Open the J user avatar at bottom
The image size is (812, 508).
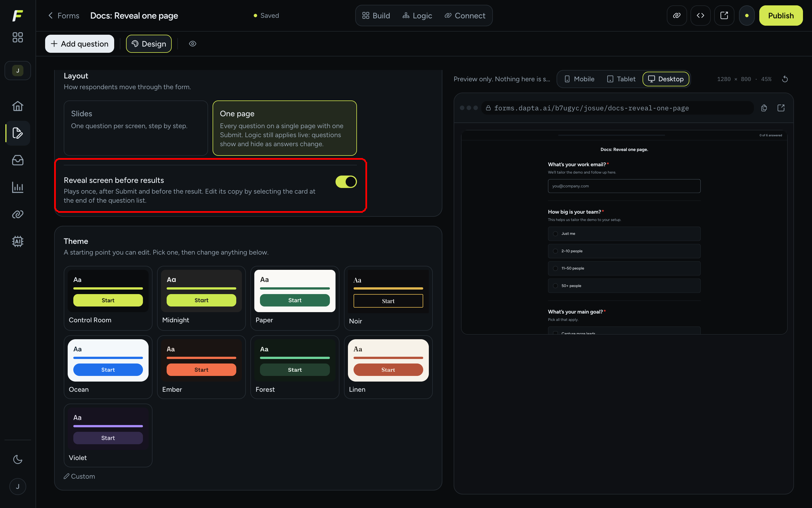[17, 487]
